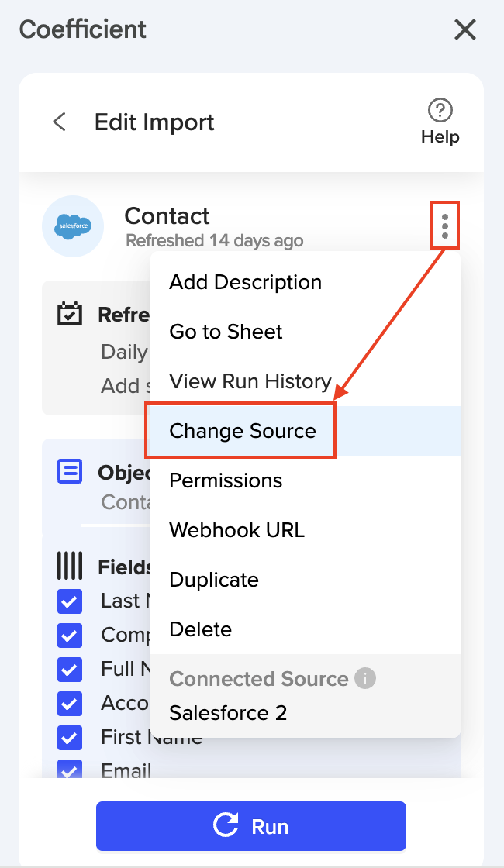Uncheck the First Name field checkbox
Viewport: 504px width, 868px height.
pos(70,737)
